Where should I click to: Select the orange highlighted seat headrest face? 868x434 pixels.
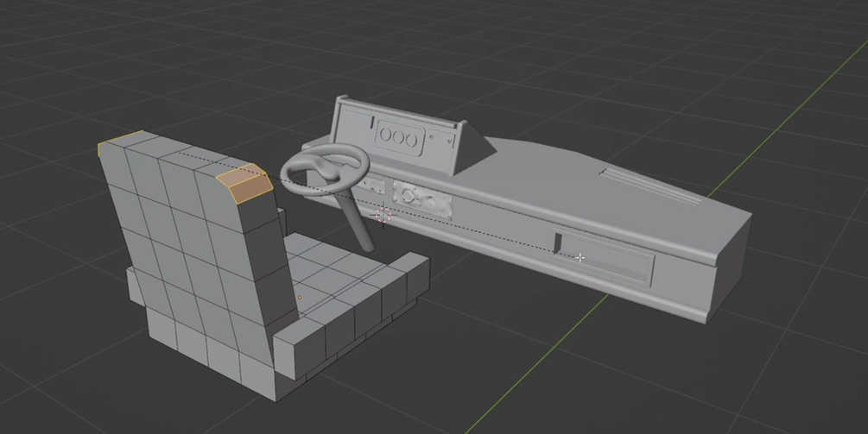point(244,183)
